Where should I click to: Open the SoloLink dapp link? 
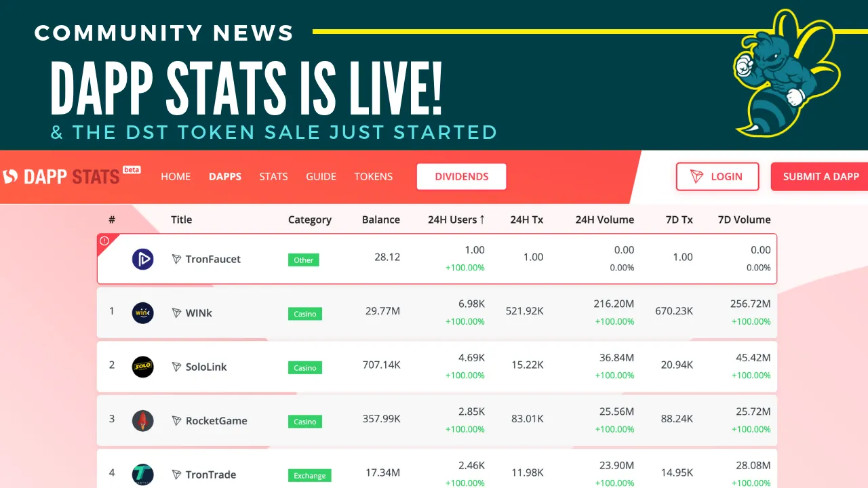(x=206, y=367)
